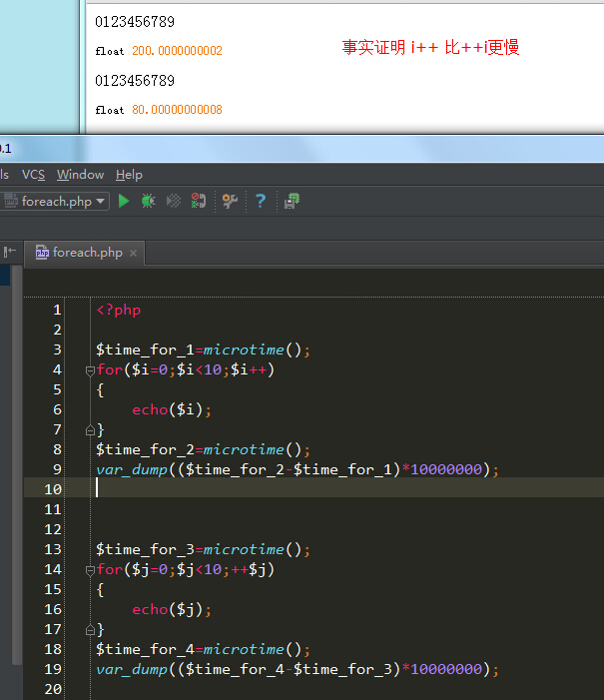The image size is (604, 700).
Task: Click the opening brace on line 15
Action: (x=100, y=590)
